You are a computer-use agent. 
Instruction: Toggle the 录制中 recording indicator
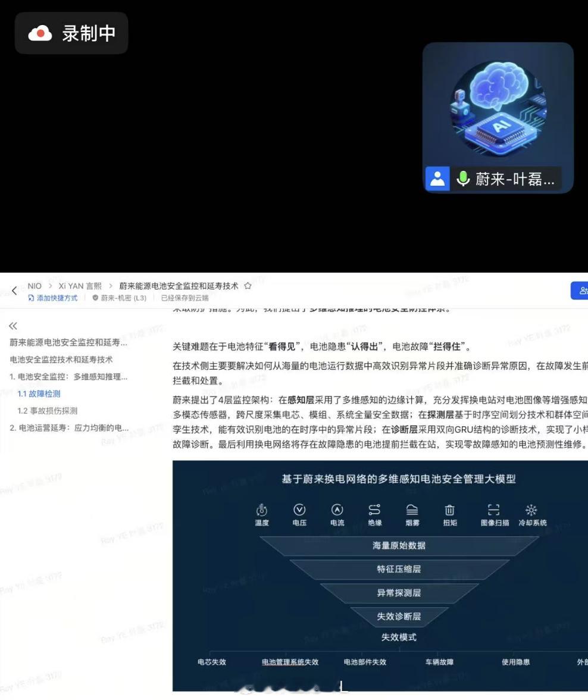pos(71,33)
